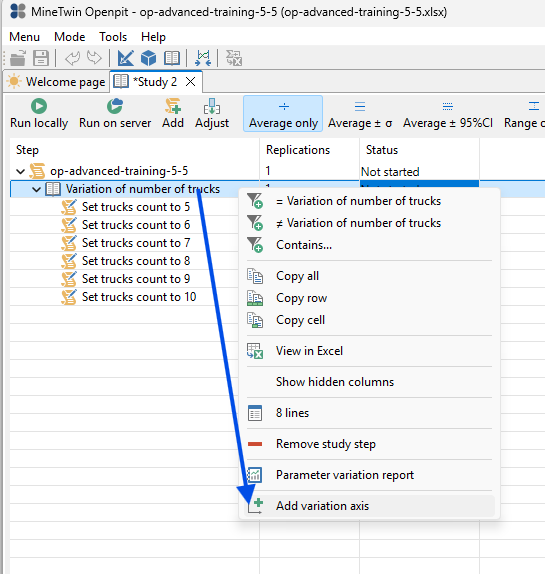Choose Remove study step
This screenshot has height=574, width=545.
[x=370, y=444]
